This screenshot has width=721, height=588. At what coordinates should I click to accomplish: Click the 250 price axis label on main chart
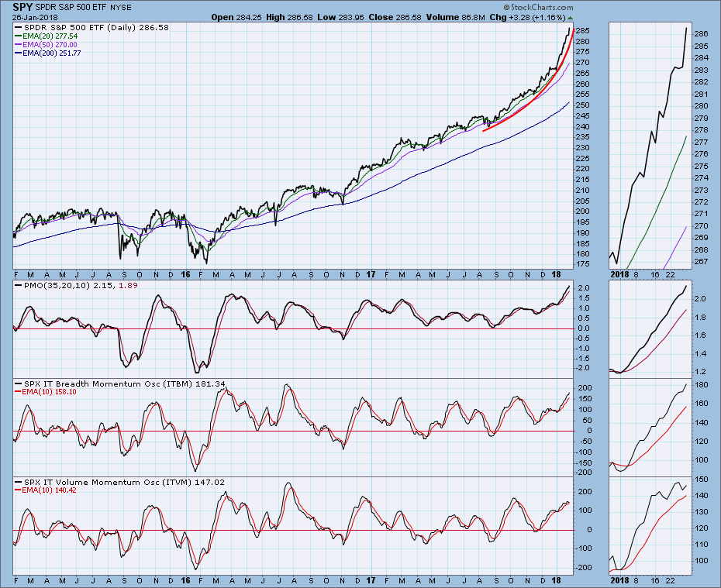click(x=582, y=105)
